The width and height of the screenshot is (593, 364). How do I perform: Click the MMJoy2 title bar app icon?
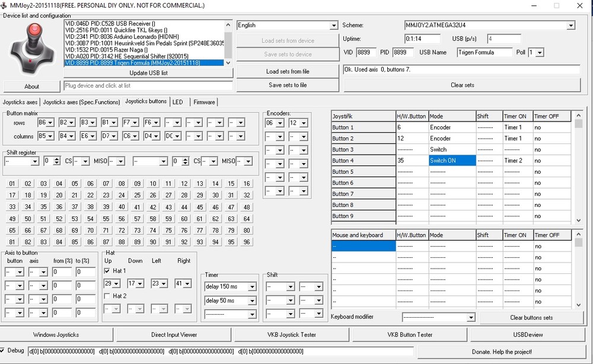(5, 5)
